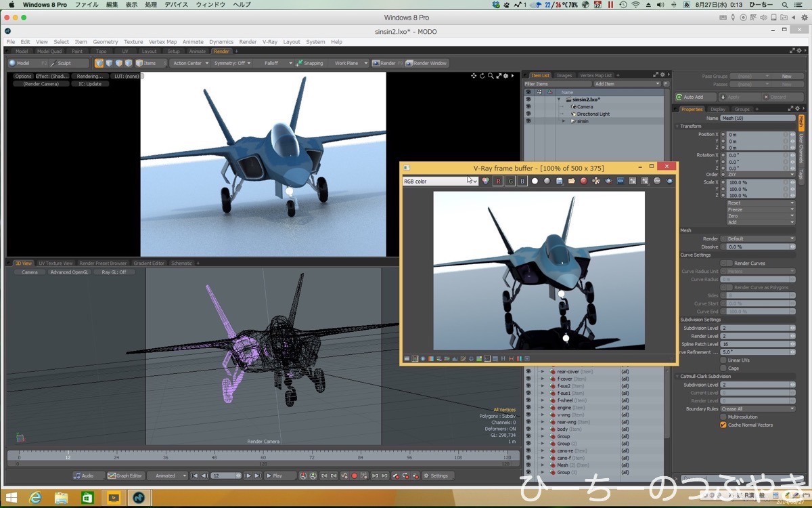Click the save image icon in V-Ray frame buffer
The image size is (812, 508).
pos(559,181)
